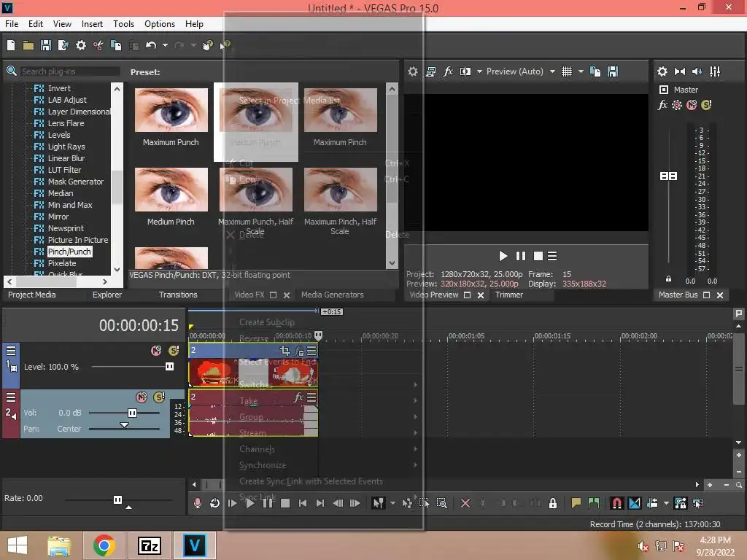The image size is (747, 560).
Task: Open the preview transport hamburger menu
Action: 552,256
